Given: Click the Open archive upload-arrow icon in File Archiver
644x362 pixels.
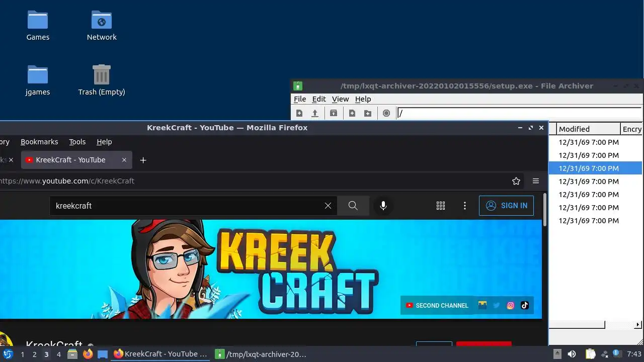Looking at the screenshot, I should coord(315,113).
